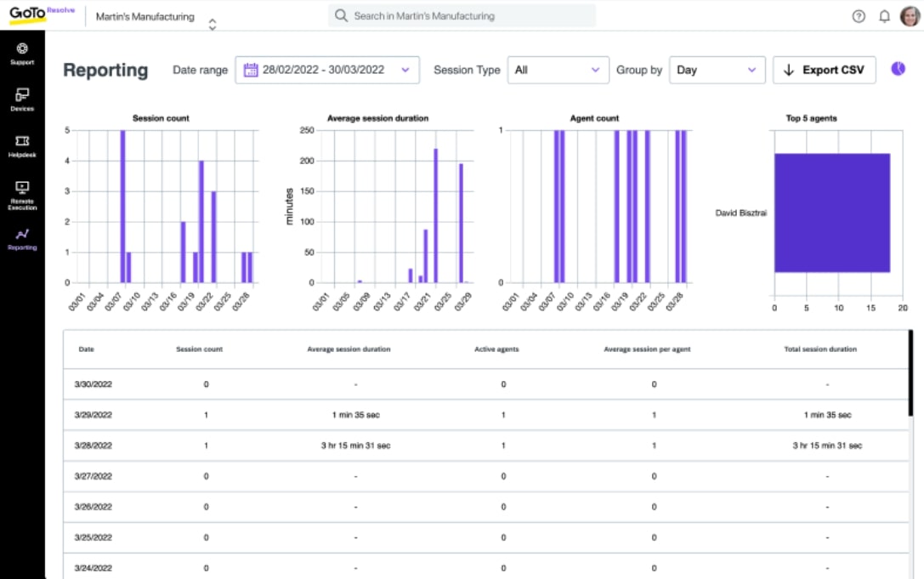Expand the Group by Day dropdown
Screen dimensions: 924x579
click(717, 70)
